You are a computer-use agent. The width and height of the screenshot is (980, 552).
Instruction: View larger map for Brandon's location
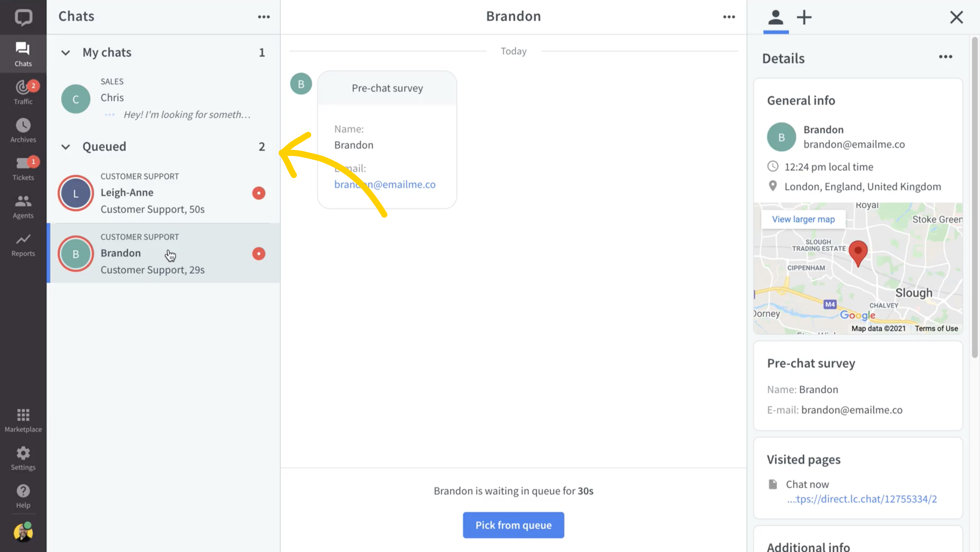[804, 219]
